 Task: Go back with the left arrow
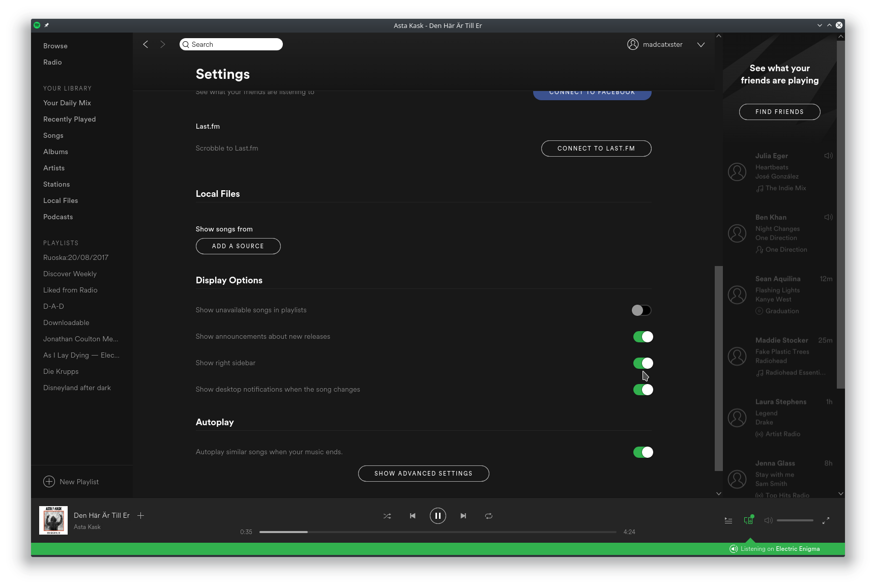click(x=145, y=44)
